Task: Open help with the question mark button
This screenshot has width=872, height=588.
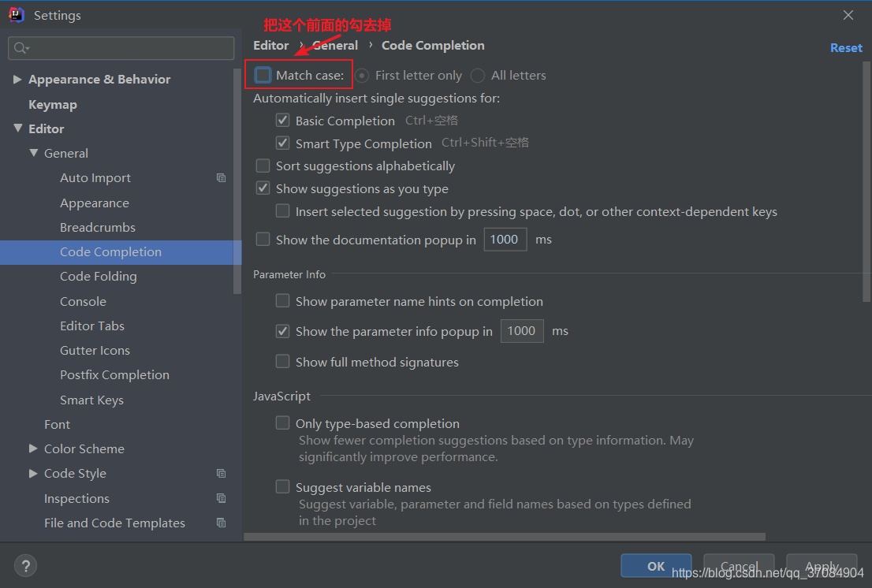Action: point(25,567)
